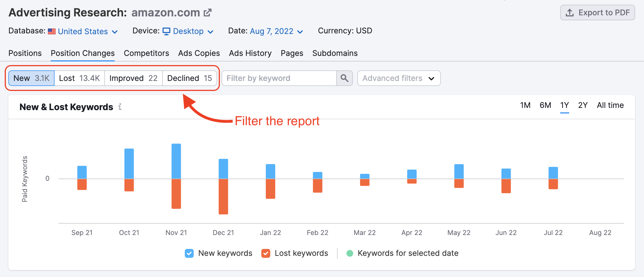Image resolution: width=644 pixels, height=277 pixels.
Task: Expand the Advanced filters dropdown
Action: [x=399, y=78]
